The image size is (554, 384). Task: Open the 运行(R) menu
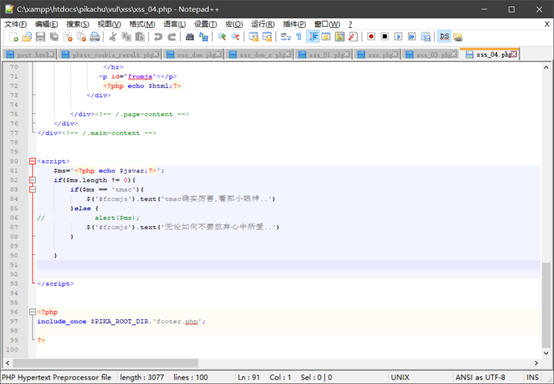[x=263, y=24]
